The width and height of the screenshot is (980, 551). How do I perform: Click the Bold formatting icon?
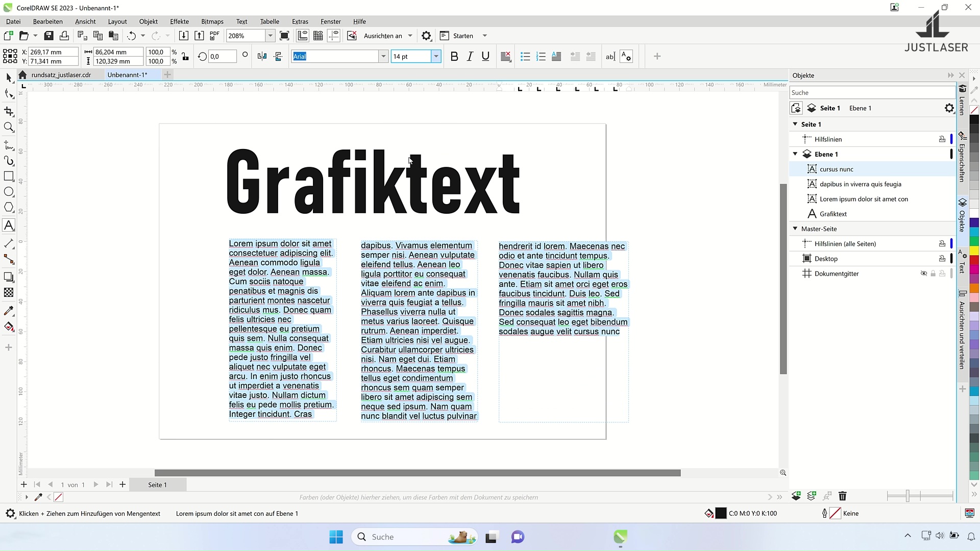point(454,57)
